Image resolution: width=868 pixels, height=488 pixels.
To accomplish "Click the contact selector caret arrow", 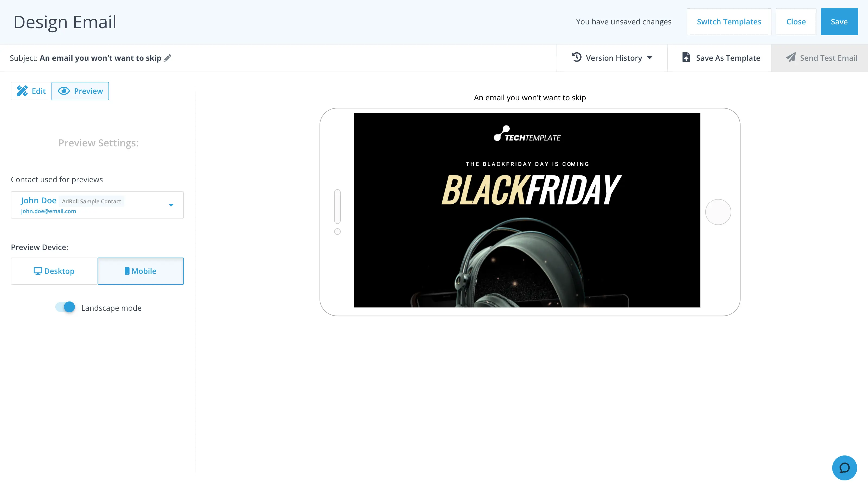I will pos(171,205).
